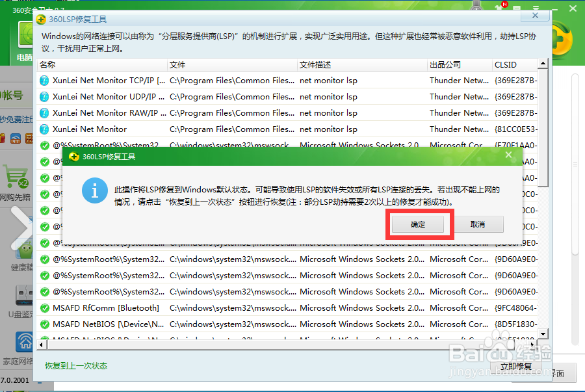The height and width of the screenshot is (392, 585).
Task: Click horizontal scrollbar left arrow
Action: tap(42, 345)
